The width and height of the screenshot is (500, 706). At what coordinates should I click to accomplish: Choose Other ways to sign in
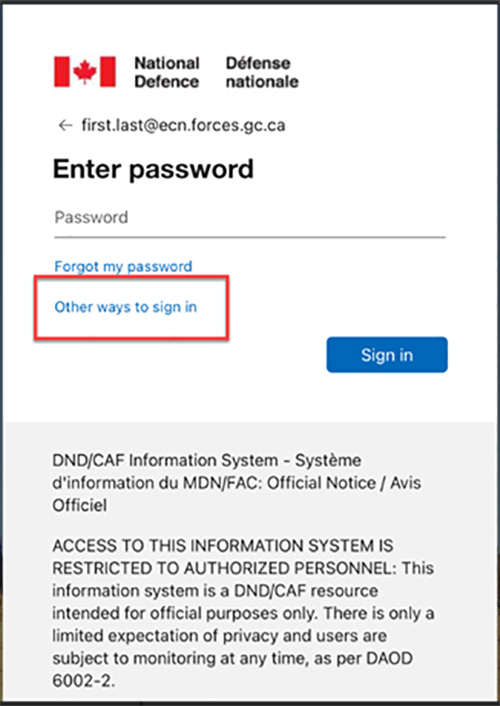click(126, 307)
